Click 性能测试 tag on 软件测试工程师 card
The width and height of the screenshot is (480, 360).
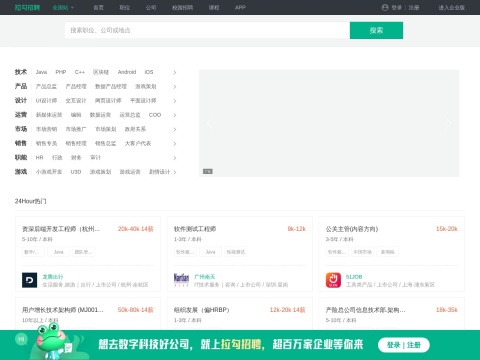coord(236,252)
